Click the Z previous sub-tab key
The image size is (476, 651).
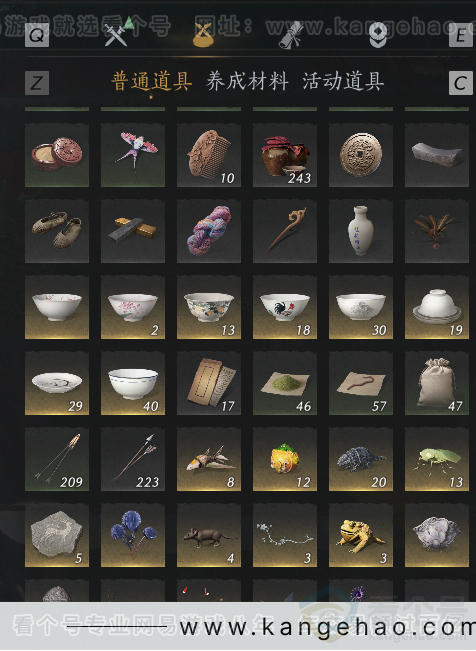point(37,83)
